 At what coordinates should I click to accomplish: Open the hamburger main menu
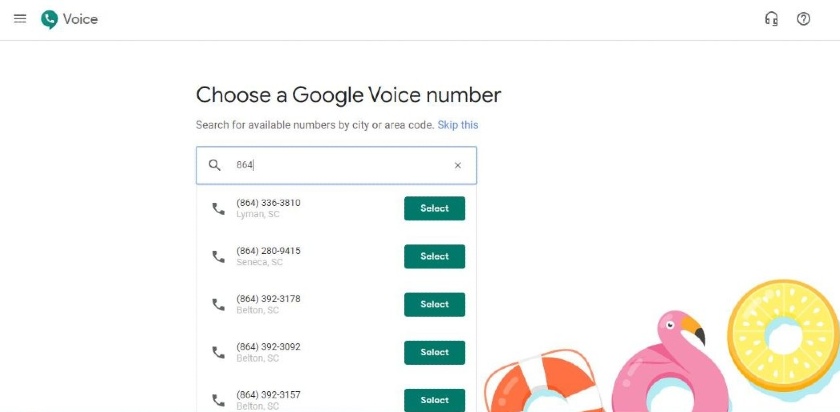(x=20, y=19)
